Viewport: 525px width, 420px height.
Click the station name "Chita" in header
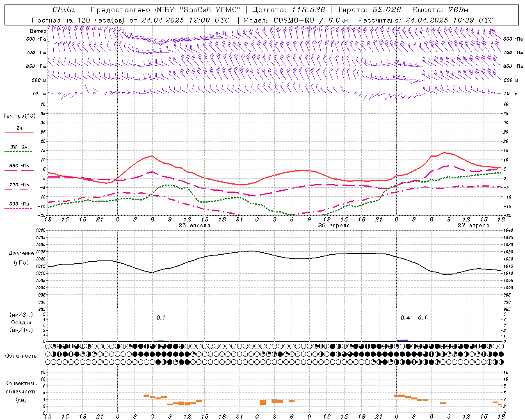click(x=64, y=10)
